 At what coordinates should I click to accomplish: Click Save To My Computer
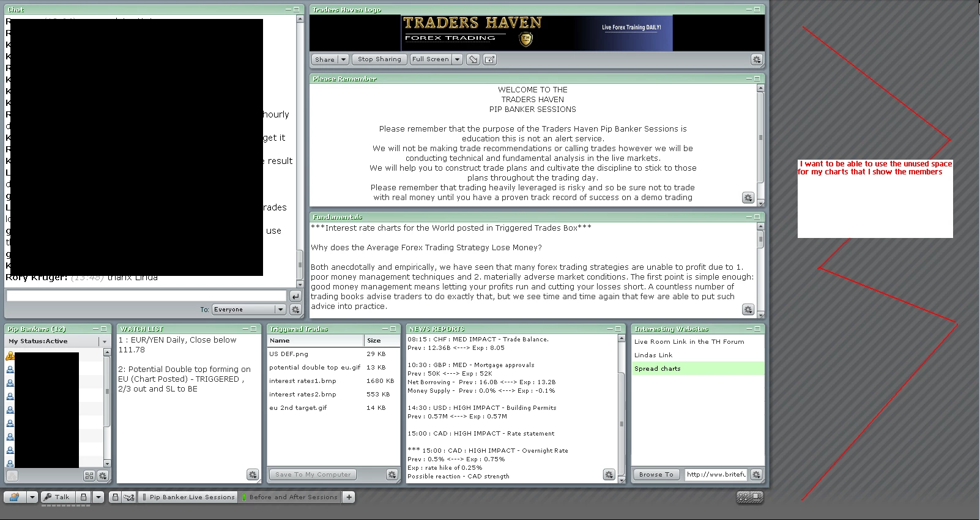(x=313, y=474)
